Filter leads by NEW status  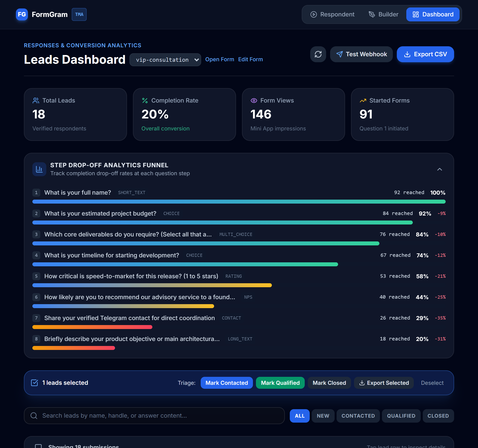click(x=323, y=416)
